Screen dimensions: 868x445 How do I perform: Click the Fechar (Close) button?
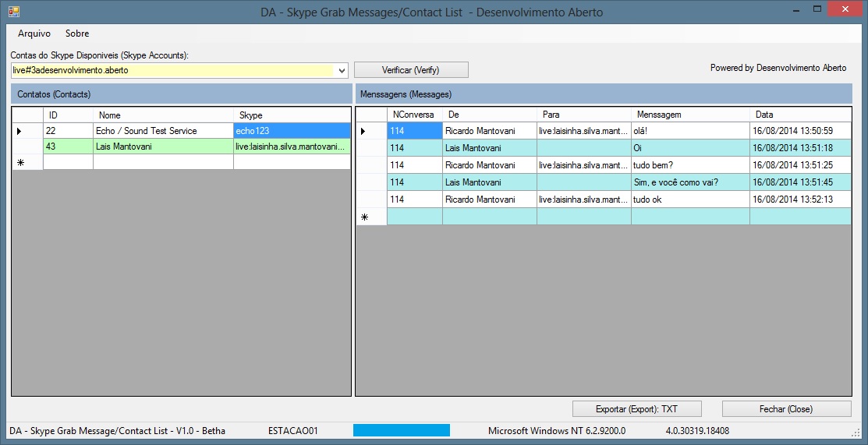tap(785, 409)
